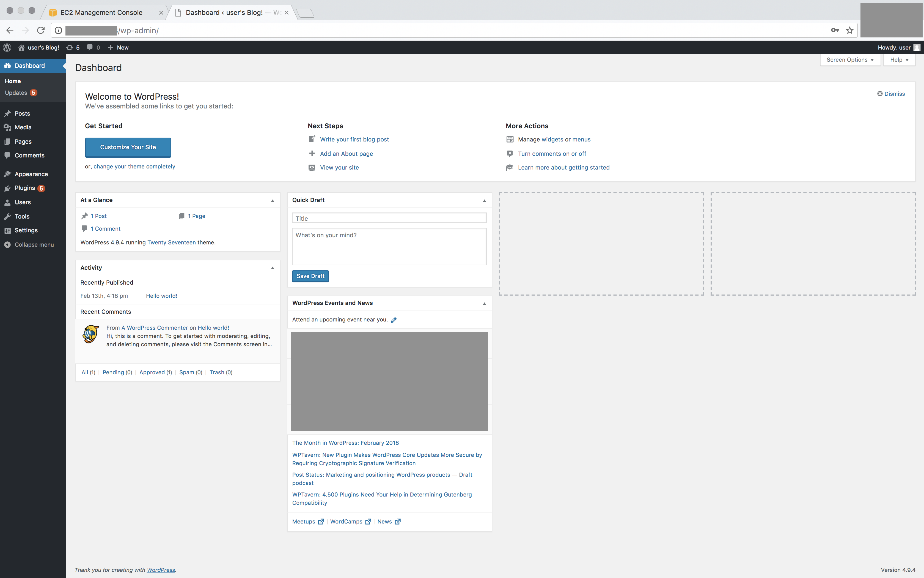The width and height of the screenshot is (924, 578).
Task: Open new browser tab button
Action: [x=306, y=13]
